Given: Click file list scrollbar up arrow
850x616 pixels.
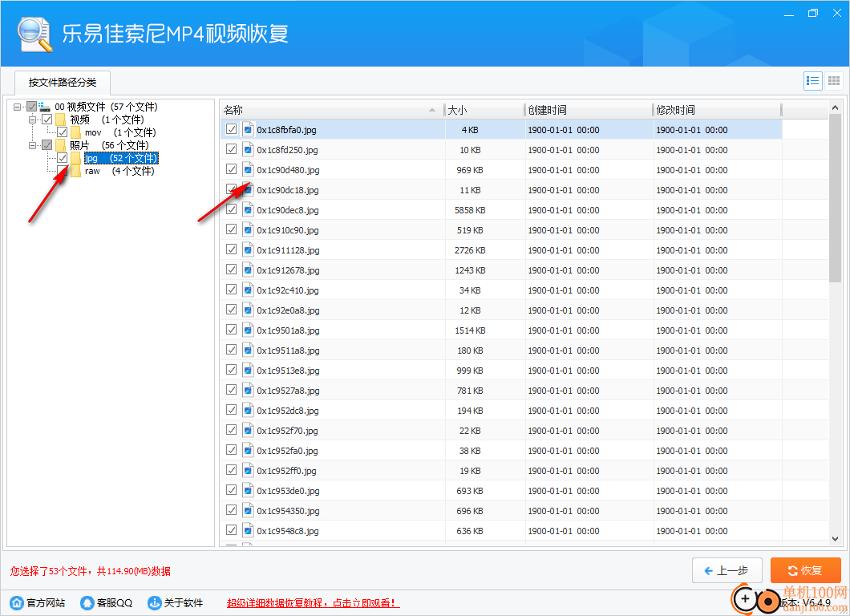Looking at the screenshot, I should (835, 108).
